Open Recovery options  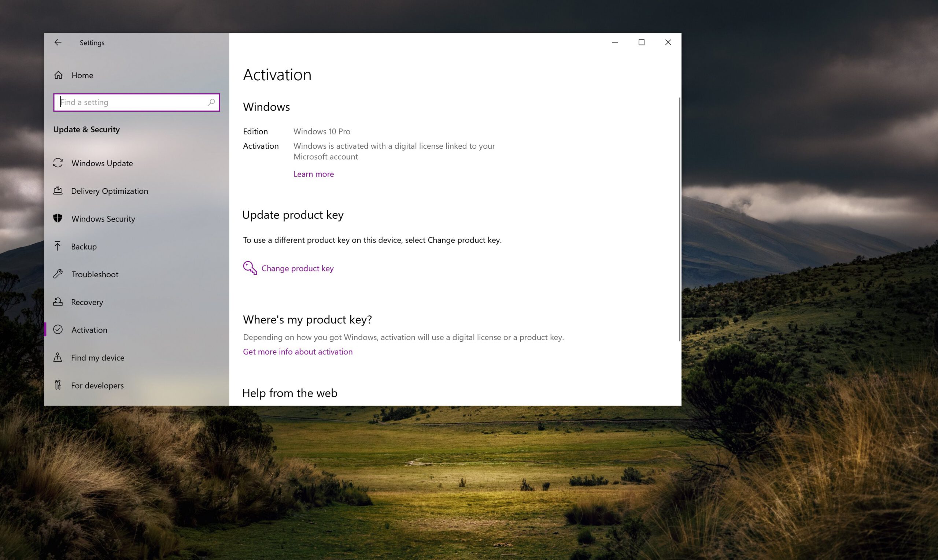[x=136, y=302]
